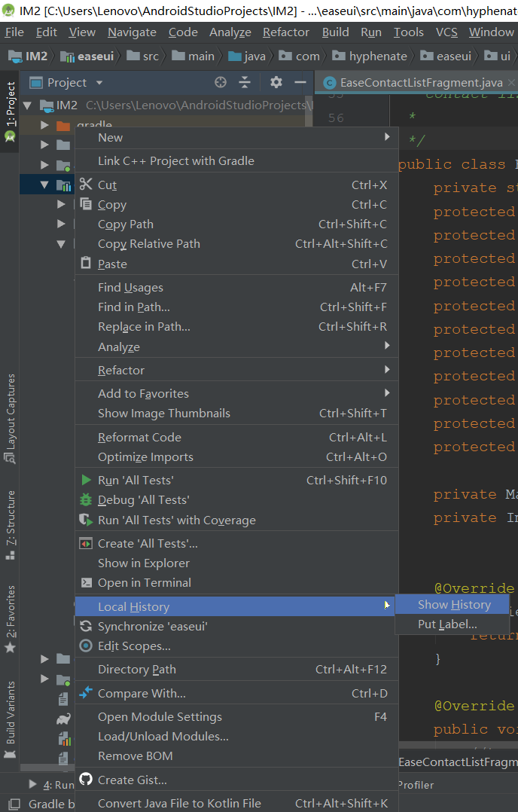Screen dimensions: 518x812
Task: Click the Copy icon in context menu
Action: (86, 203)
